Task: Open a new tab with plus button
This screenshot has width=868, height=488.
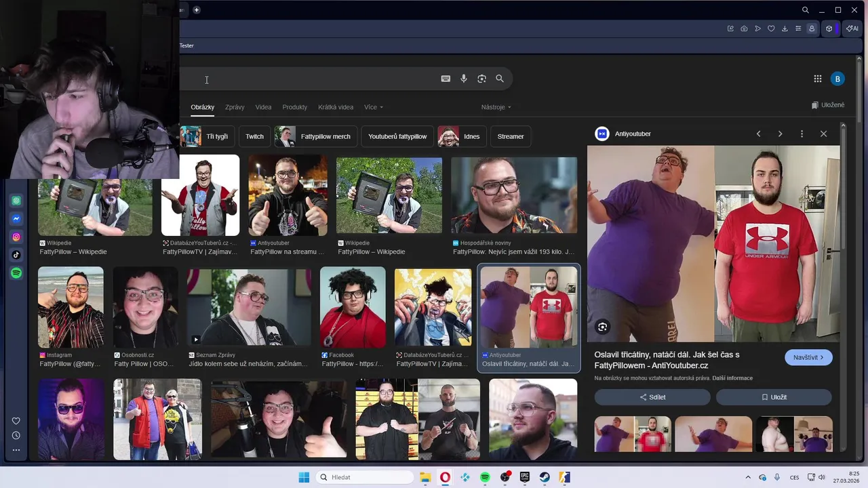Action: coord(197,10)
